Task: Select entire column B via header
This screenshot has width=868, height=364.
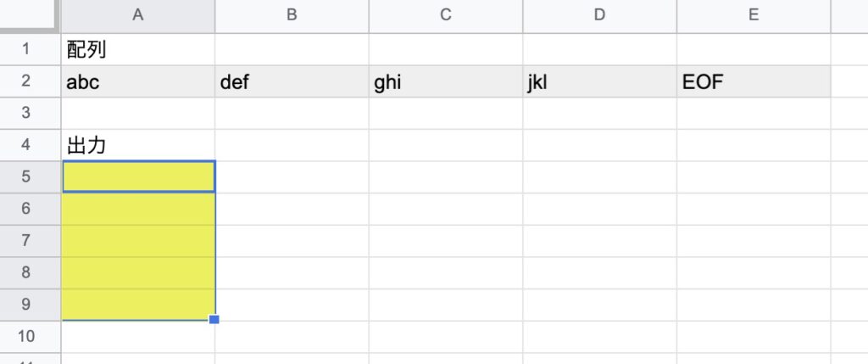Action: point(292,15)
